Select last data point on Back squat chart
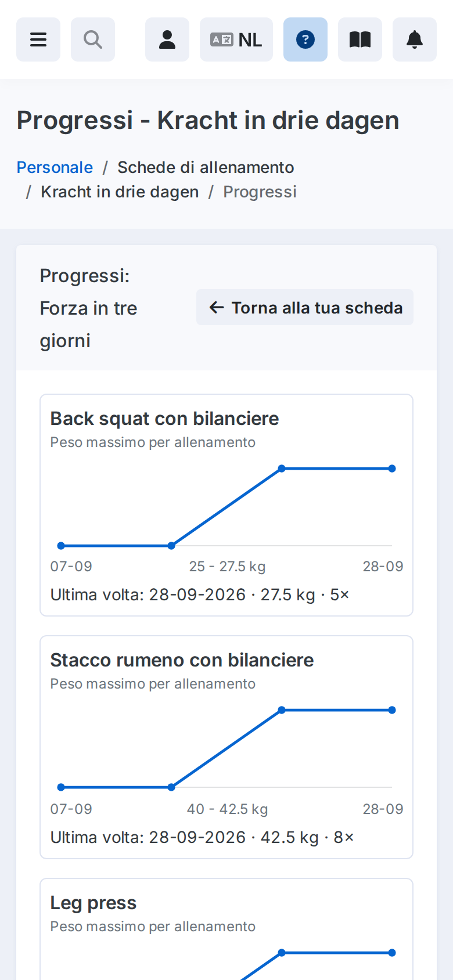Screen dimensions: 453x980 pyautogui.click(x=392, y=469)
